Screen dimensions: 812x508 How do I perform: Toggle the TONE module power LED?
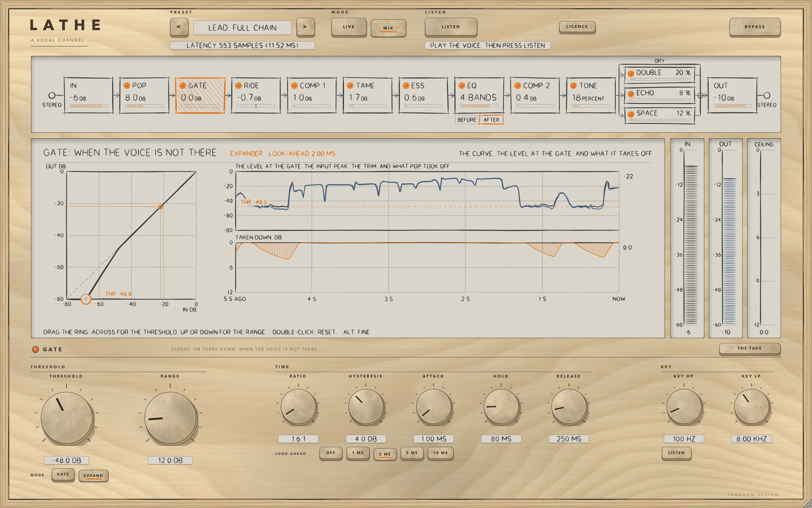click(573, 86)
